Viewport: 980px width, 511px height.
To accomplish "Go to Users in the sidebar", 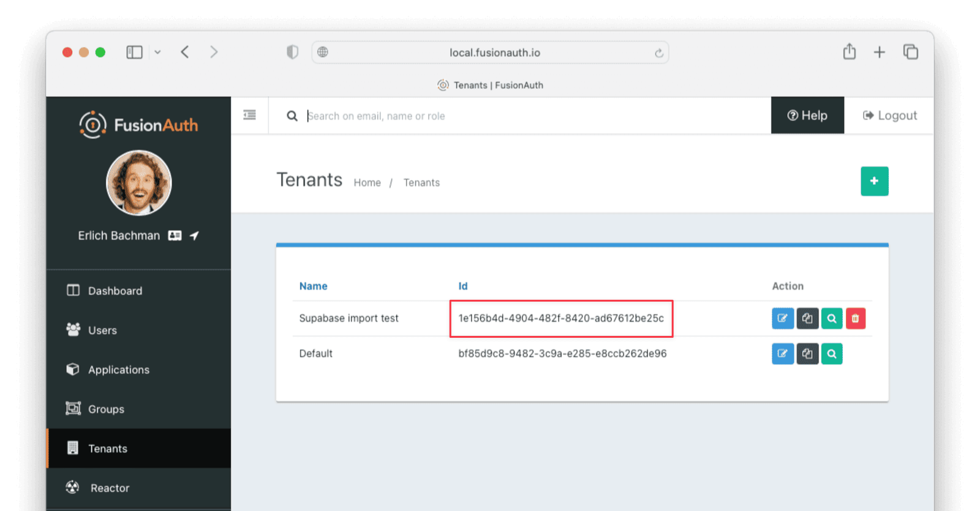I will coord(139,330).
